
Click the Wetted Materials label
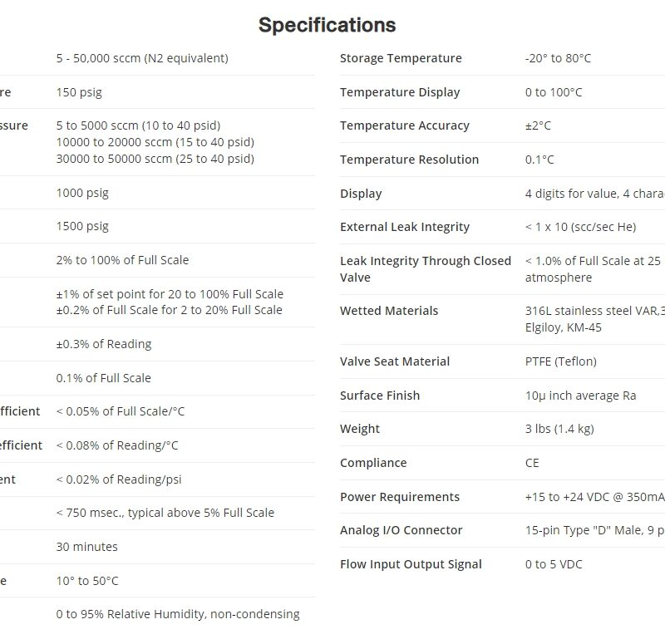pos(389,311)
